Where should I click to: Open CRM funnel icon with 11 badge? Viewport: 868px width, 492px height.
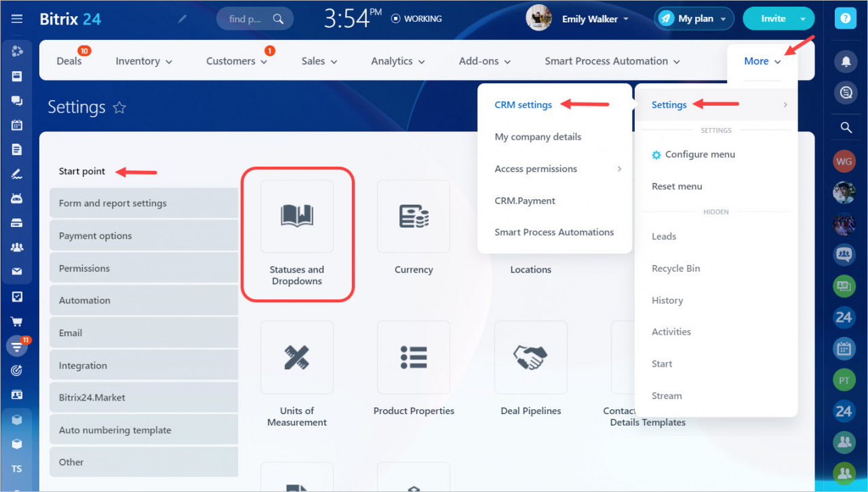tap(17, 346)
